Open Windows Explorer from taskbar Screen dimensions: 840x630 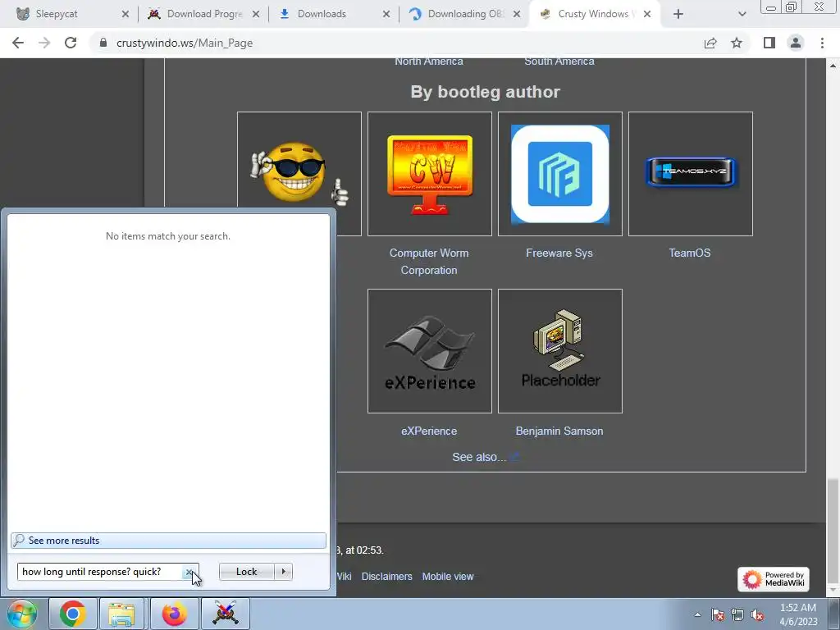coord(122,614)
